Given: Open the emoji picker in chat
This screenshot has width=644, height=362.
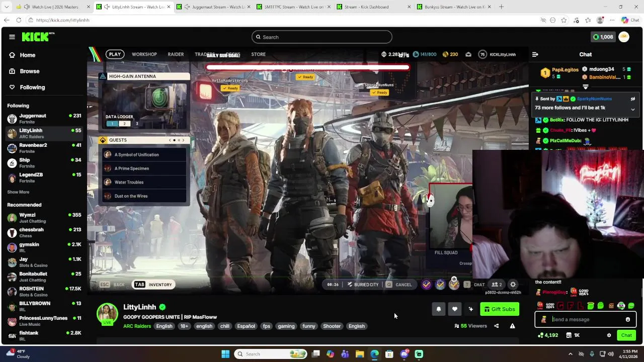Looking at the screenshot, I should point(627,319).
